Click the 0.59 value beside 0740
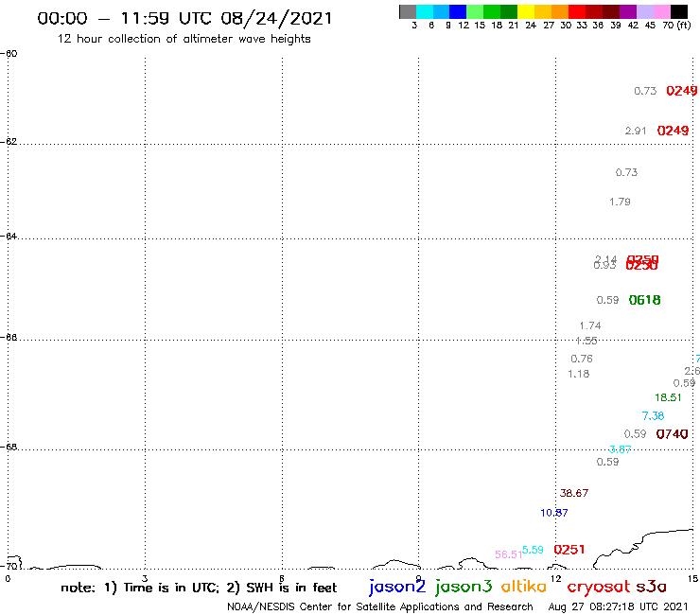The image size is (700, 615). (x=636, y=433)
